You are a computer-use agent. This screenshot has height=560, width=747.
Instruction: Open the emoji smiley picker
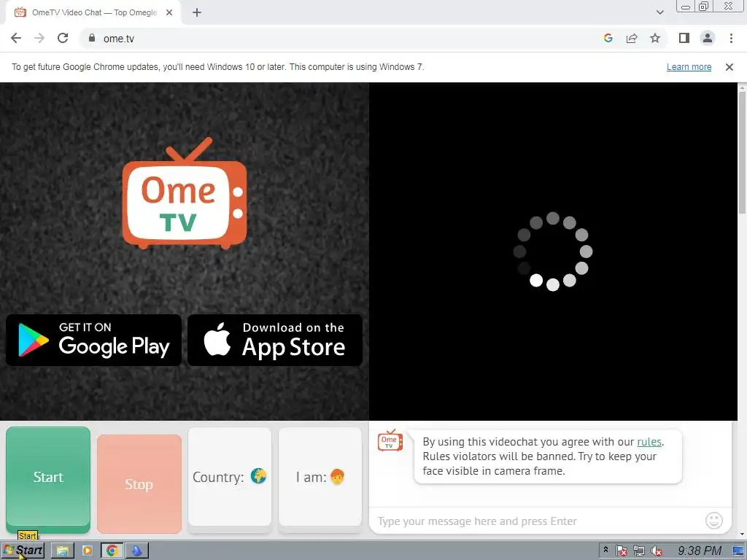[713, 521]
